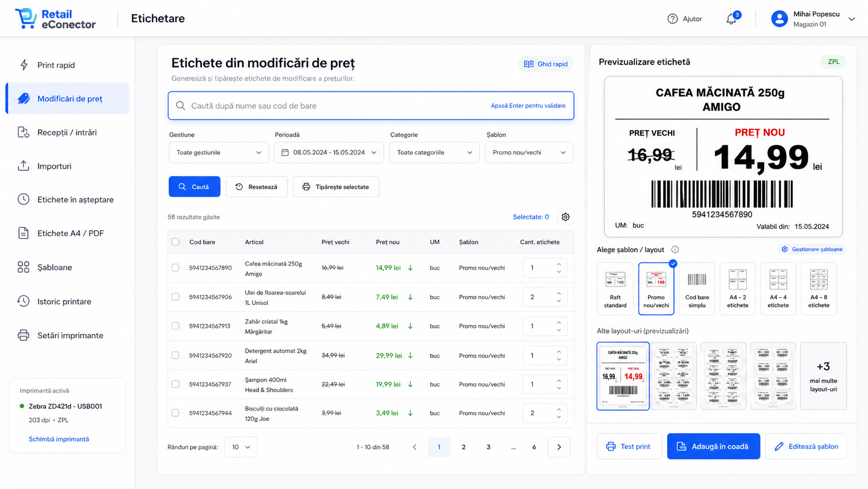Open the Perioadă date range dropdown
868x489 pixels.
coord(329,152)
